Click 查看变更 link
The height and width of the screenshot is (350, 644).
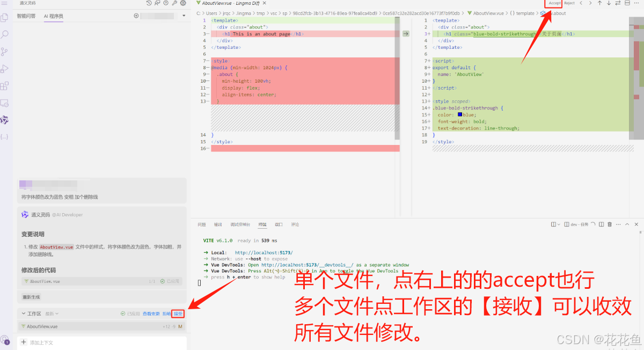(151, 313)
